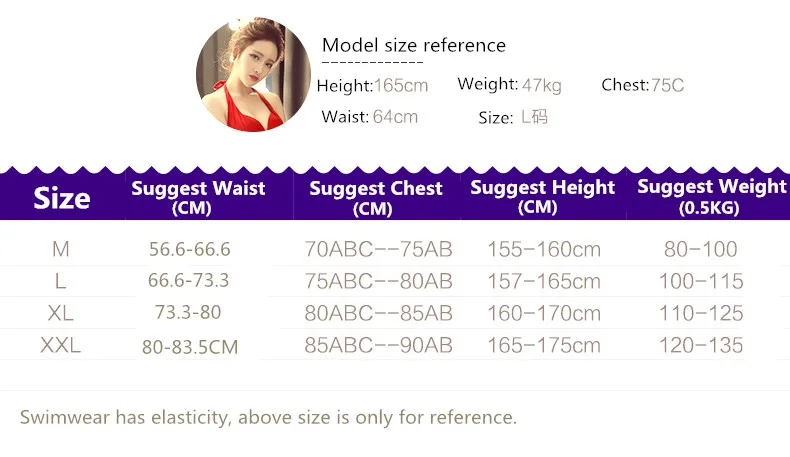This screenshot has width=790, height=457.
Task: Choose the XXL size row label
Action: click(60, 346)
